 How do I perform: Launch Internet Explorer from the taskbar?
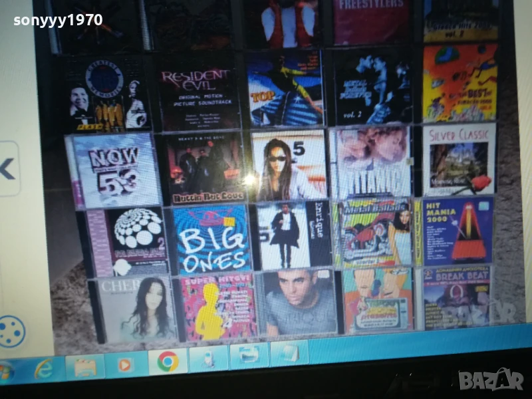click(44, 368)
